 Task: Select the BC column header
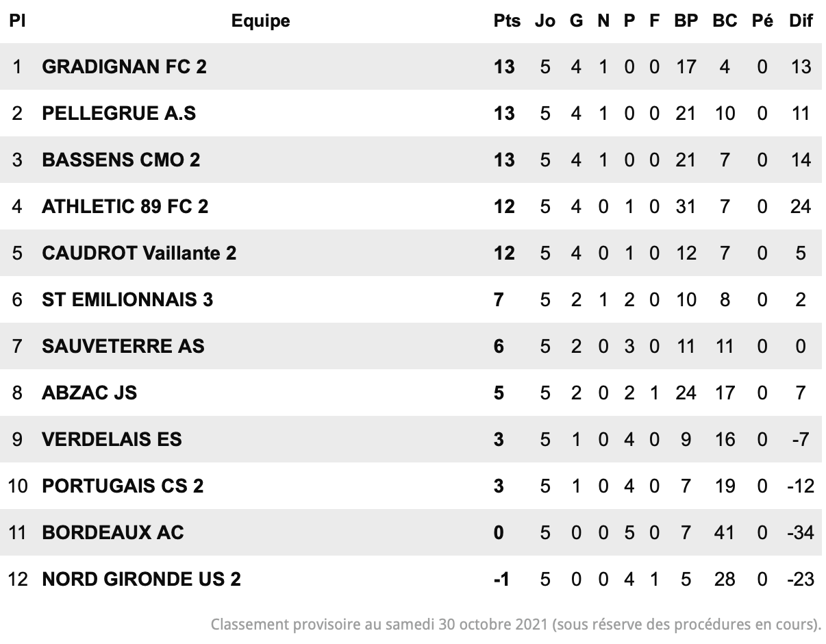pyautogui.click(x=725, y=21)
